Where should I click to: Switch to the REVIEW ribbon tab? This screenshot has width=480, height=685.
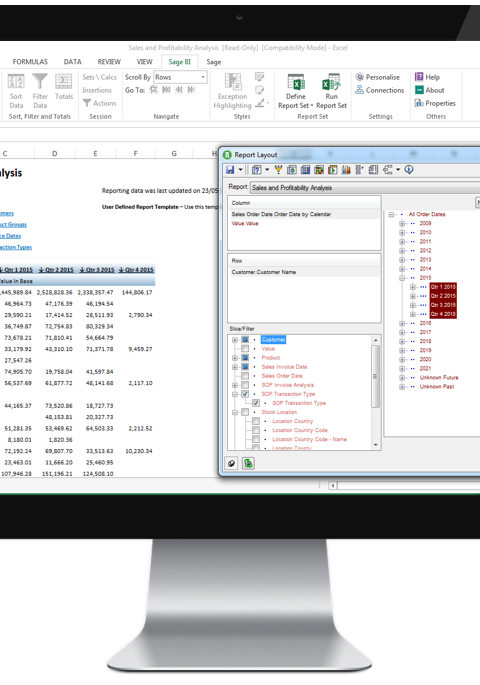tap(109, 62)
